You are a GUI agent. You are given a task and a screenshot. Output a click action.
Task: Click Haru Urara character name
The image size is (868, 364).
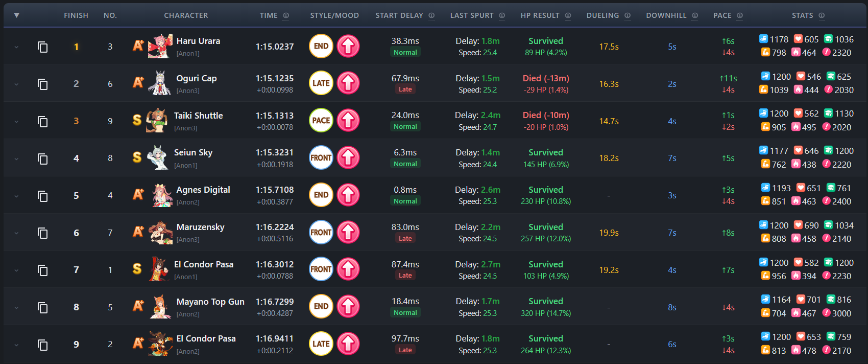[x=198, y=41]
